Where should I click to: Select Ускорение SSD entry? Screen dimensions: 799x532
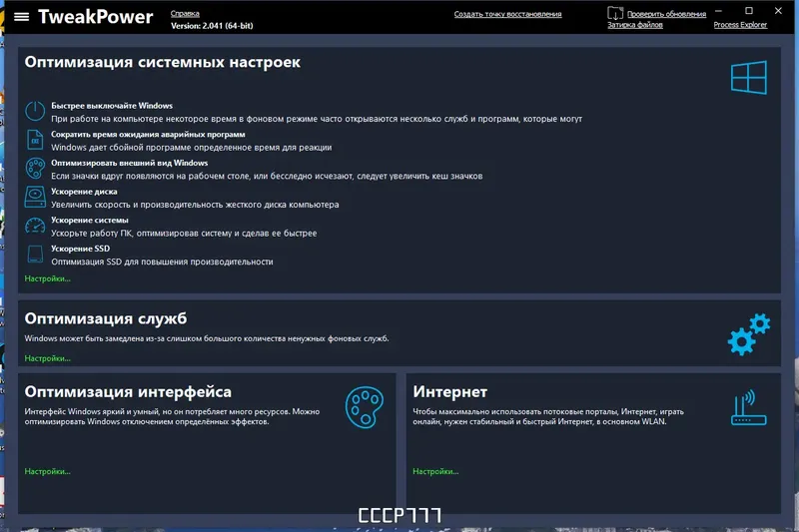point(80,249)
